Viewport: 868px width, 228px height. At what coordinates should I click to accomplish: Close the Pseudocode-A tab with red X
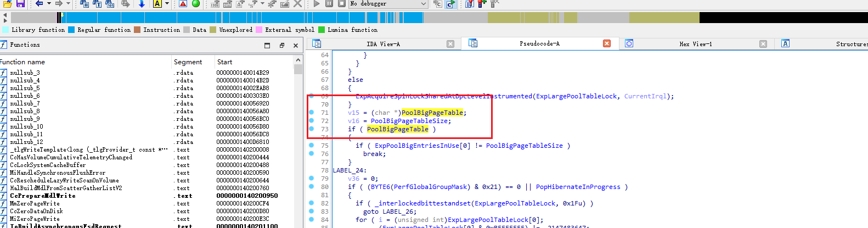point(607,43)
